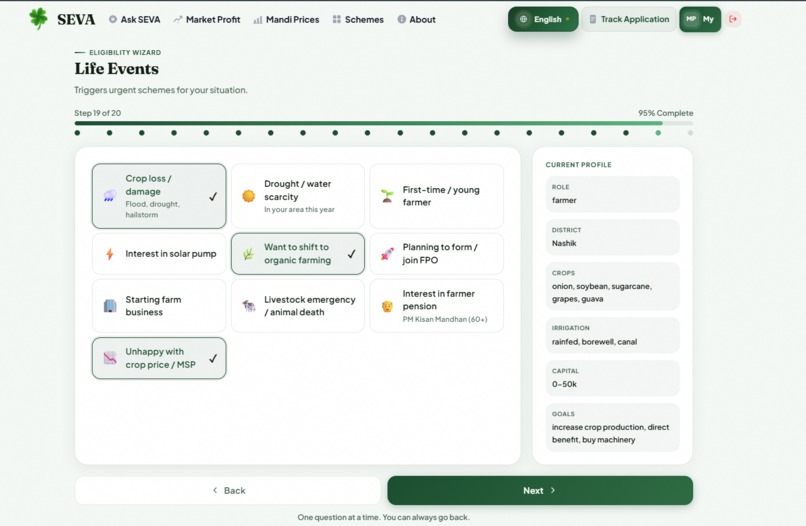Select Drought / water scarcity option
The width and height of the screenshot is (806, 526).
point(298,196)
